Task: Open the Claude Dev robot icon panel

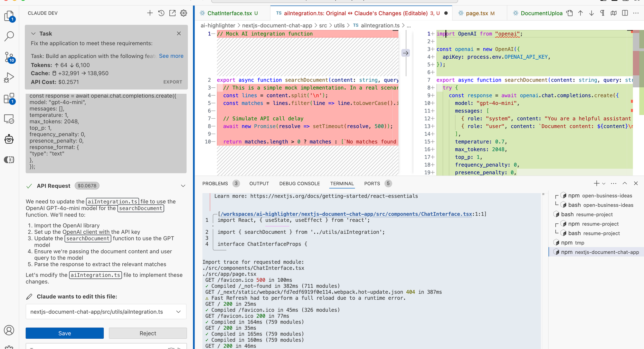Action: tap(9, 139)
